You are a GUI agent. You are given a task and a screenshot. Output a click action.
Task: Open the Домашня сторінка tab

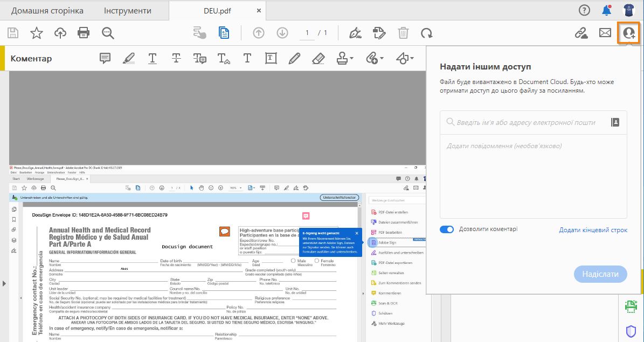[47, 11]
